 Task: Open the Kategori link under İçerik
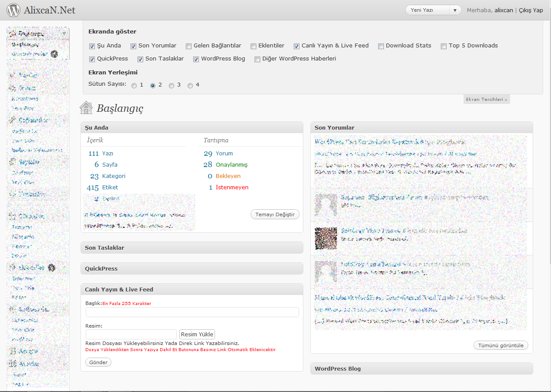[x=114, y=176]
